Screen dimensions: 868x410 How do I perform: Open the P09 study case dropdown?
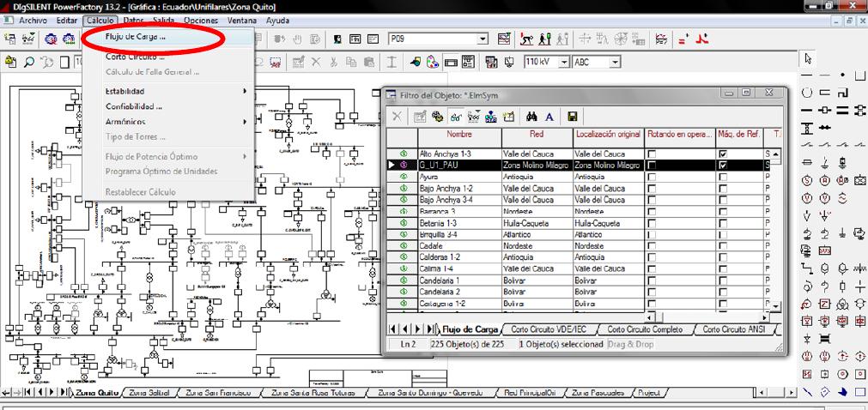click(x=483, y=39)
